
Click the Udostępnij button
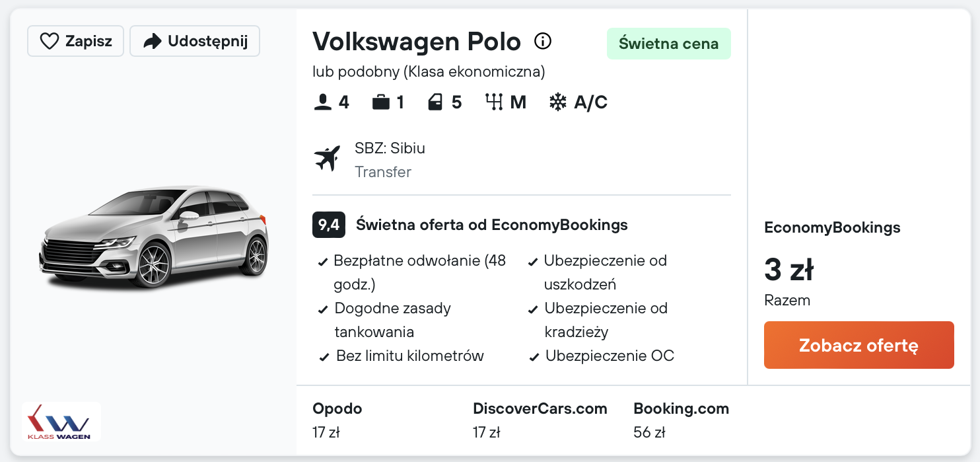click(x=195, y=42)
